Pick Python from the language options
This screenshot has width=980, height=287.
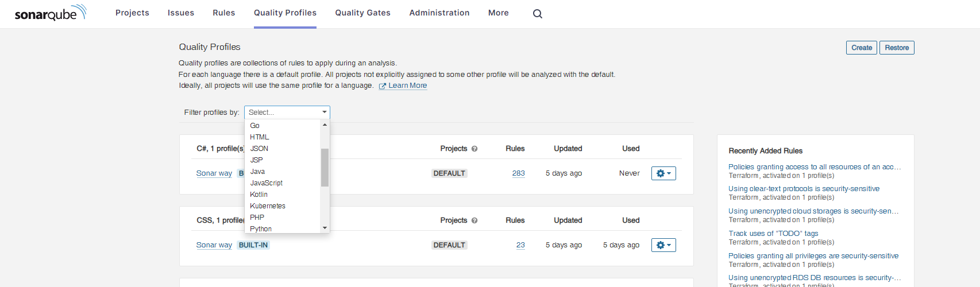click(261, 228)
